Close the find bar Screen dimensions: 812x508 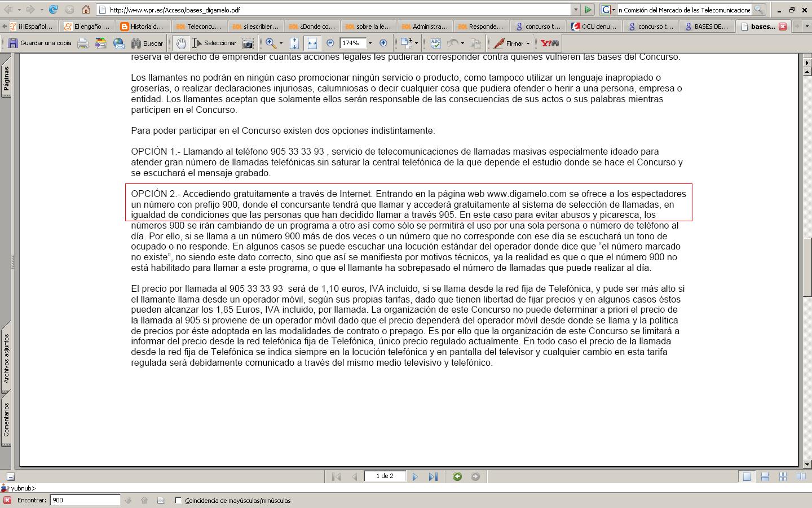[x=7, y=500]
